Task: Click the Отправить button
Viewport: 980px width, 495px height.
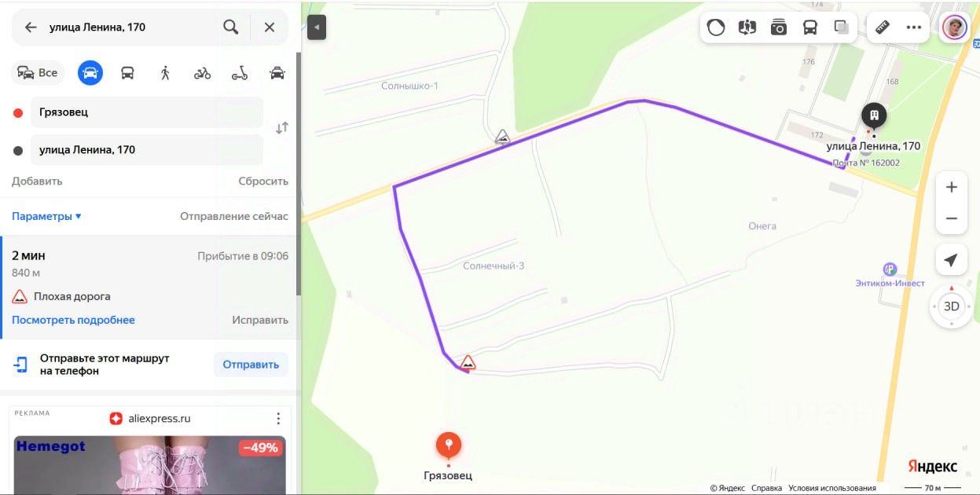Action: click(251, 365)
